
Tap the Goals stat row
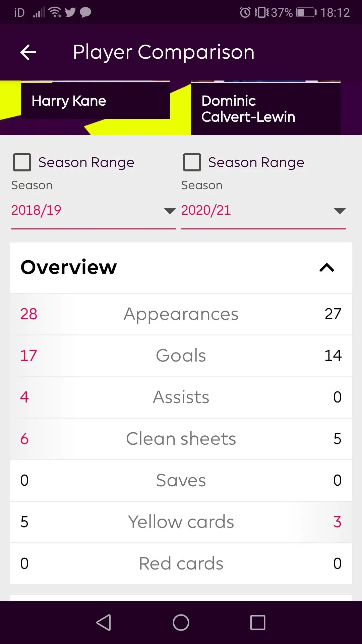[181, 356]
